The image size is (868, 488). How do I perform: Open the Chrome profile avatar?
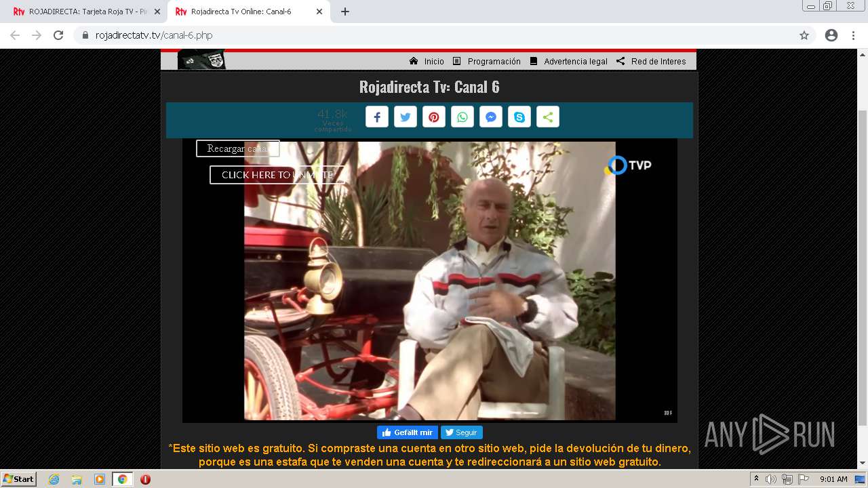[x=831, y=35]
